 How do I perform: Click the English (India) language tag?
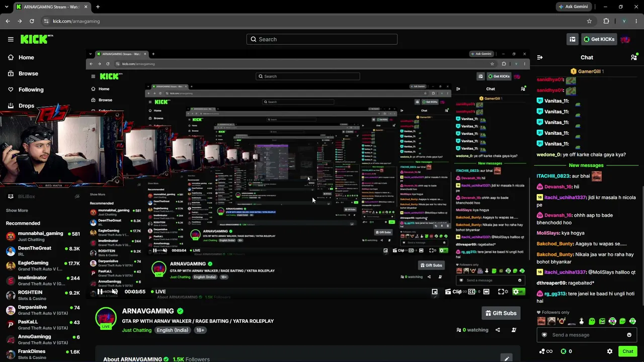click(172, 330)
